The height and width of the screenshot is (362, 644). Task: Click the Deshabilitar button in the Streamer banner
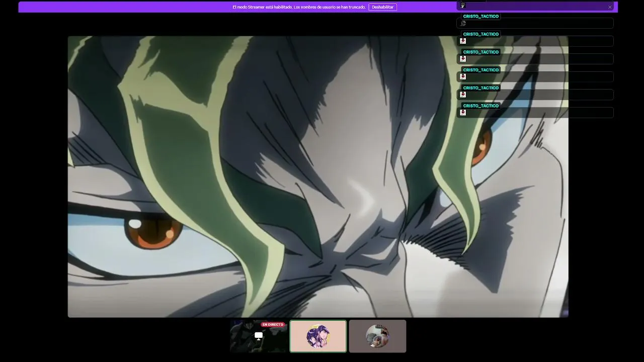click(382, 7)
